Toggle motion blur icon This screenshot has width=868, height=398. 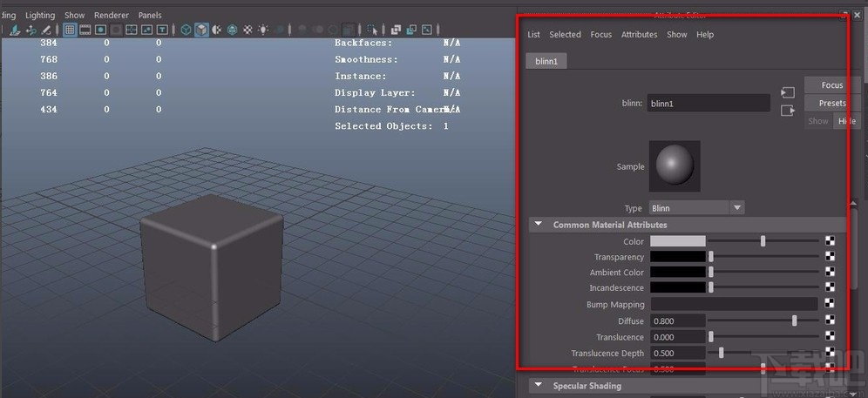click(x=318, y=30)
